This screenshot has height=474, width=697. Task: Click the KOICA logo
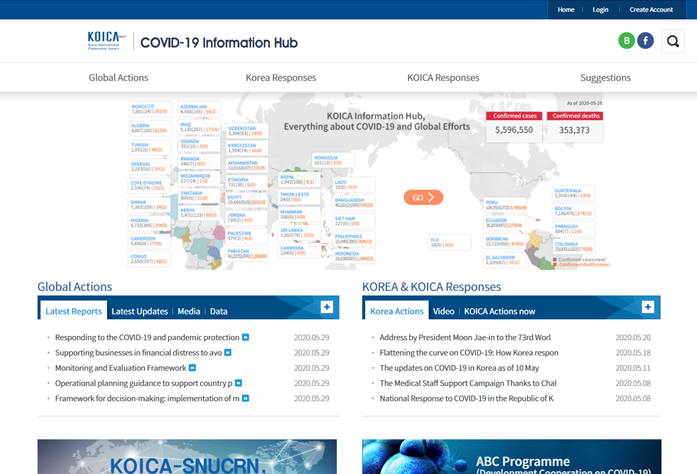coord(107,42)
